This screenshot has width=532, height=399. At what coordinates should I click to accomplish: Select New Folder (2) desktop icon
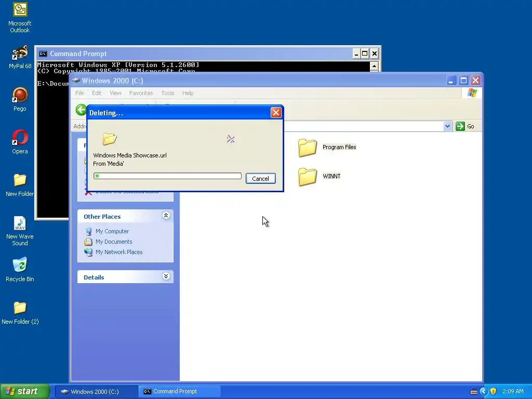20,308
